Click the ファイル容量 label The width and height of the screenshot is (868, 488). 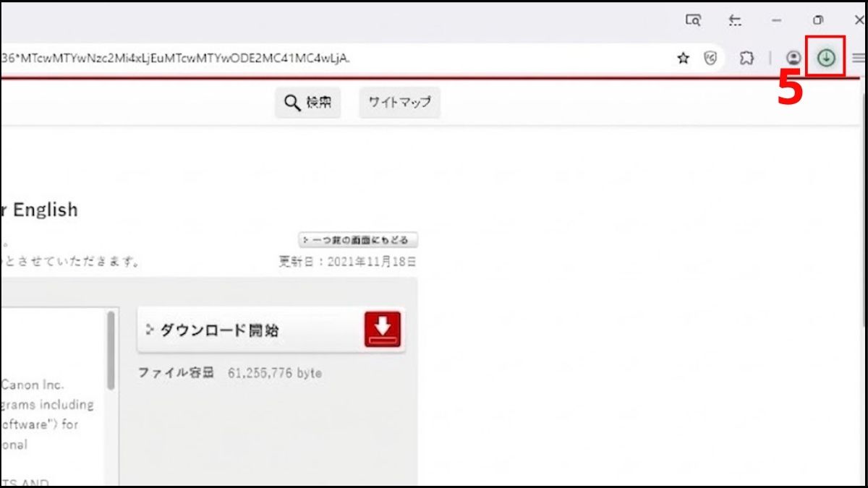point(176,373)
